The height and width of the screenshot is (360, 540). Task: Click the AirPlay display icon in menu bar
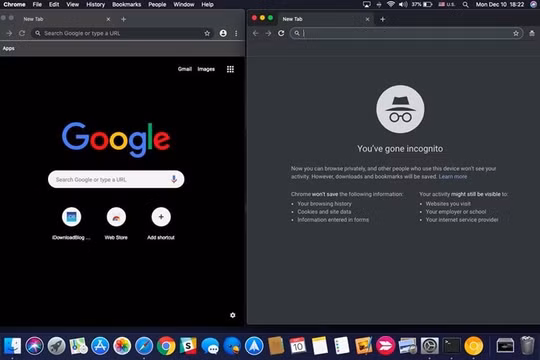[x=367, y=4]
